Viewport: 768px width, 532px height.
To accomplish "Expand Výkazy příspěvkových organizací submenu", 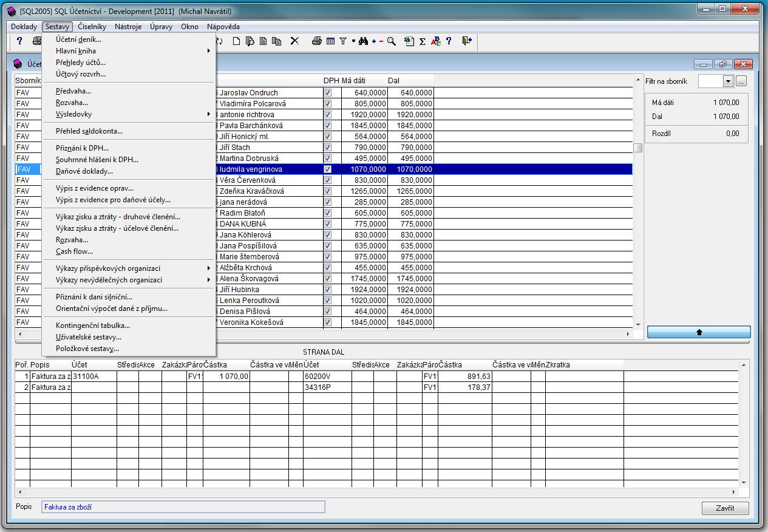I will 129,268.
